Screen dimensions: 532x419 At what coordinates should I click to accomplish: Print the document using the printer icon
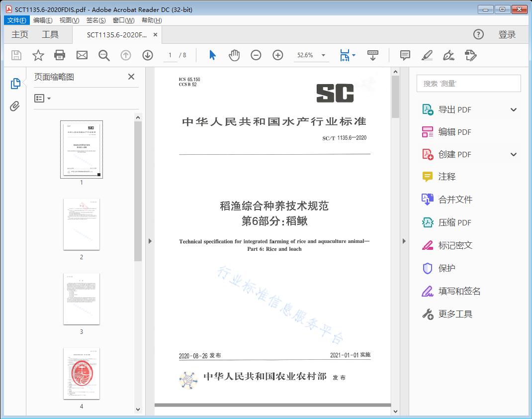[x=60, y=55]
